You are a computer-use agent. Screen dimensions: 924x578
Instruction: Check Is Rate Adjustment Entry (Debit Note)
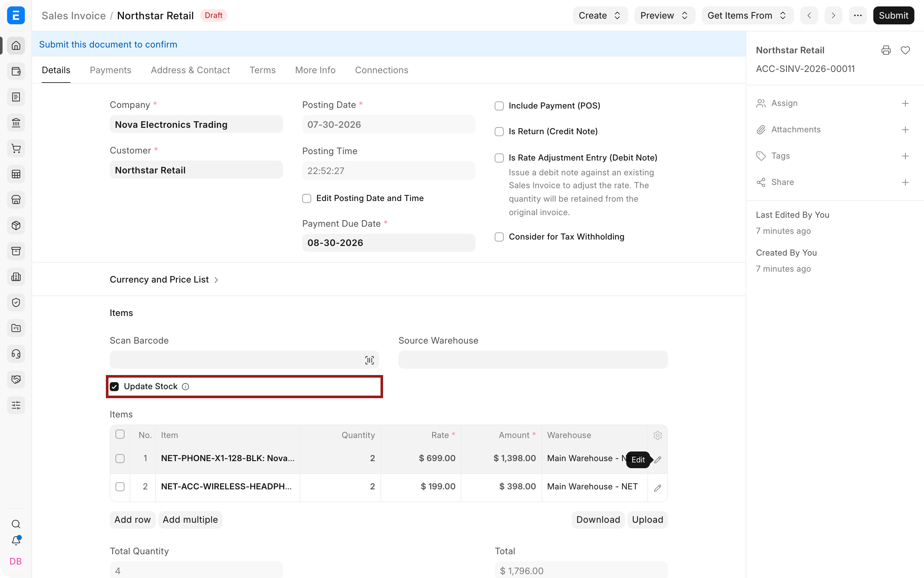tap(499, 158)
